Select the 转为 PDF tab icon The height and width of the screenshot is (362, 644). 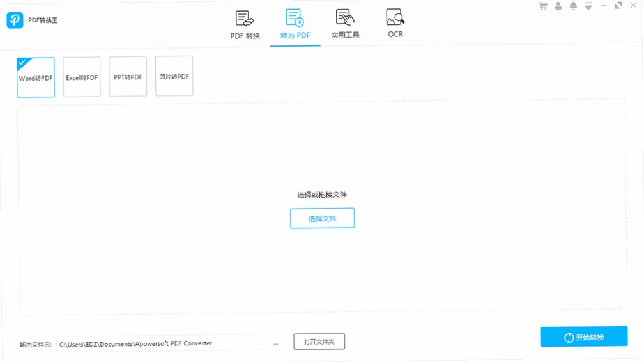(295, 18)
